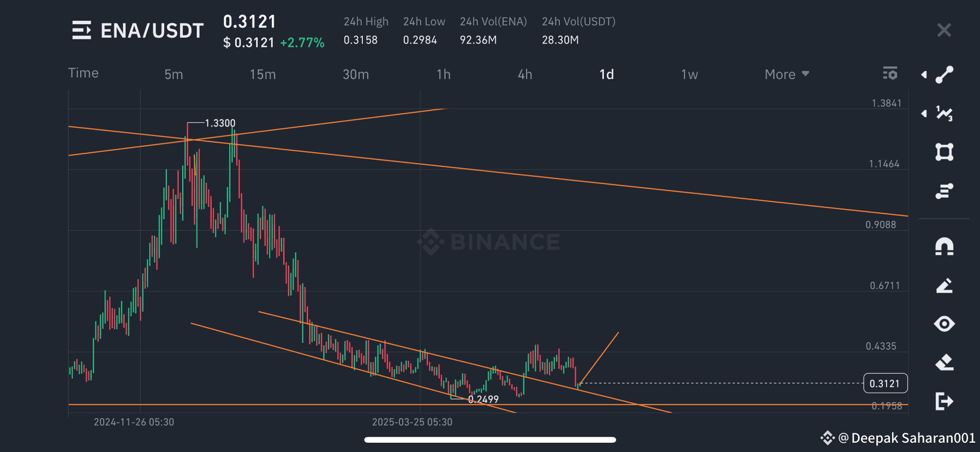Select the 1d timeframe
980x452 pixels.
(x=607, y=74)
